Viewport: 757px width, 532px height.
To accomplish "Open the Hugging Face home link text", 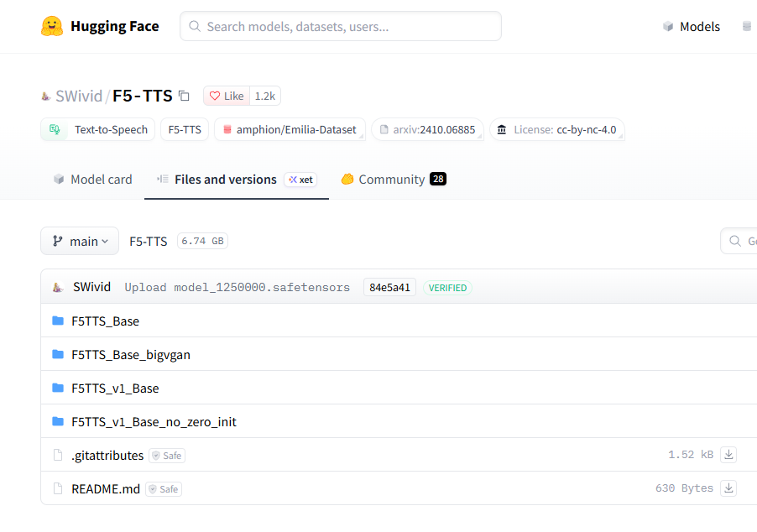I will click(114, 26).
